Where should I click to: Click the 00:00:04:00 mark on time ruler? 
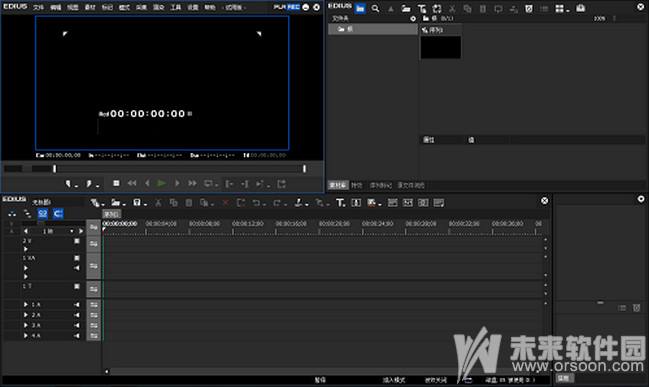[x=161, y=224]
